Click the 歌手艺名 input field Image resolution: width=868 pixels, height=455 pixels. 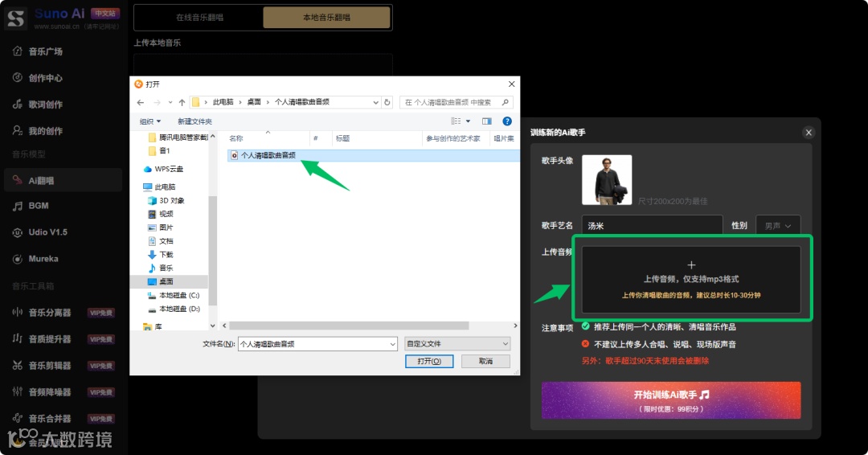tap(652, 226)
